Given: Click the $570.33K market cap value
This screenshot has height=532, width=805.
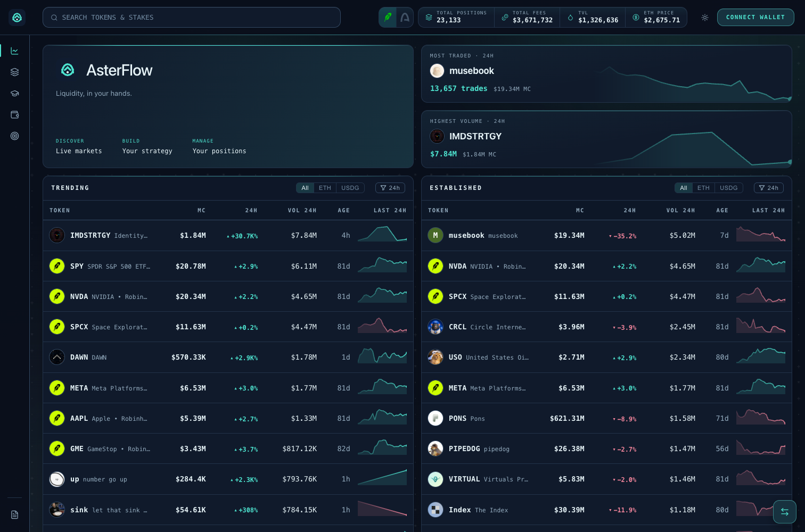Looking at the screenshot, I should 188,358.
